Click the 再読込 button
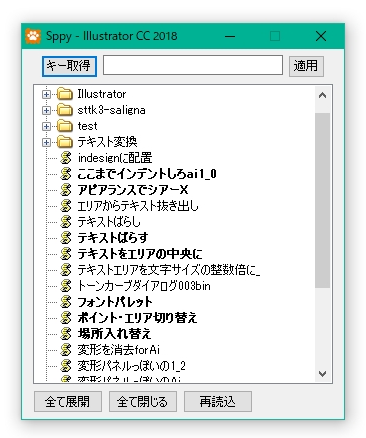The image size is (366, 438). click(218, 401)
